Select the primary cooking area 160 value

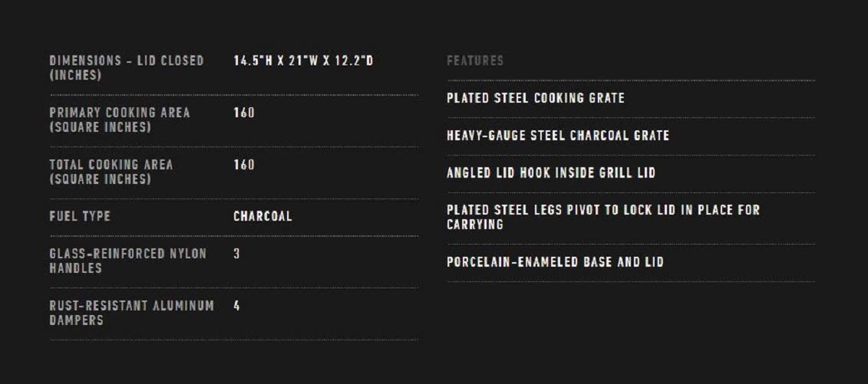pos(244,113)
